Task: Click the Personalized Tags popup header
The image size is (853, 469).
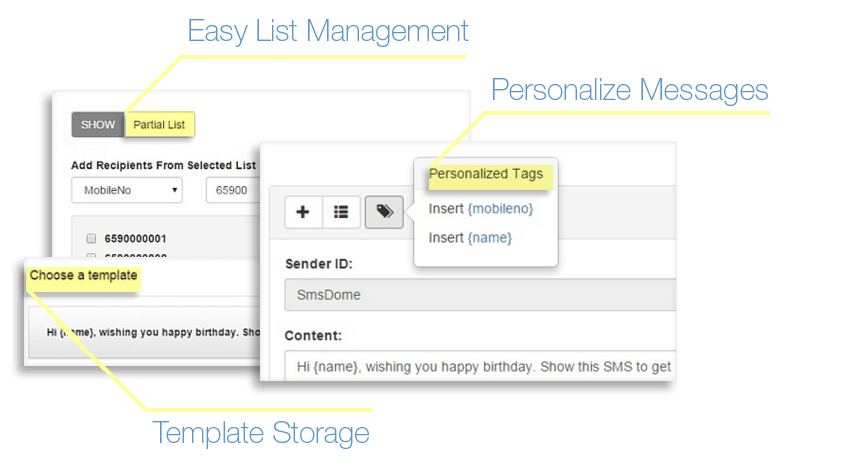Action: (x=486, y=174)
